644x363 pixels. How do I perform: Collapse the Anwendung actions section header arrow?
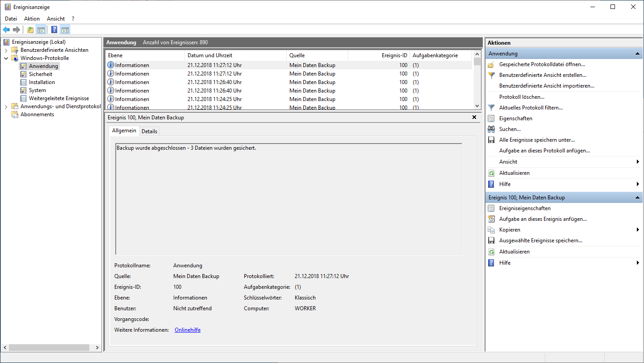coord(637,54)
